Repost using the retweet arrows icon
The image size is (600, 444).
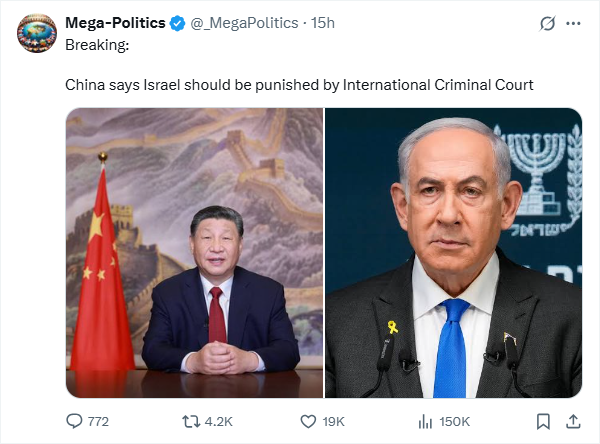(x=191, y=422)
